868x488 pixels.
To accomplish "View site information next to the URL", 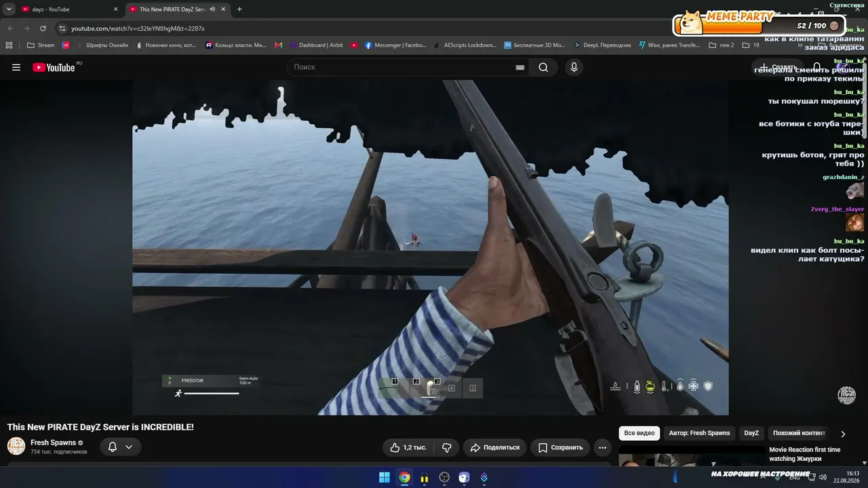I will click(62, 28).
